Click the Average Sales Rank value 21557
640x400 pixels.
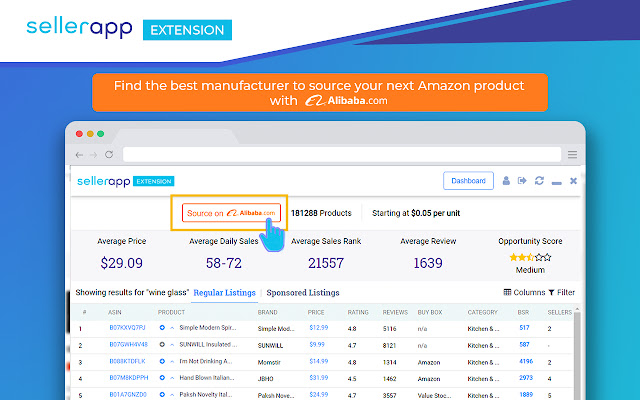point(326,263)
